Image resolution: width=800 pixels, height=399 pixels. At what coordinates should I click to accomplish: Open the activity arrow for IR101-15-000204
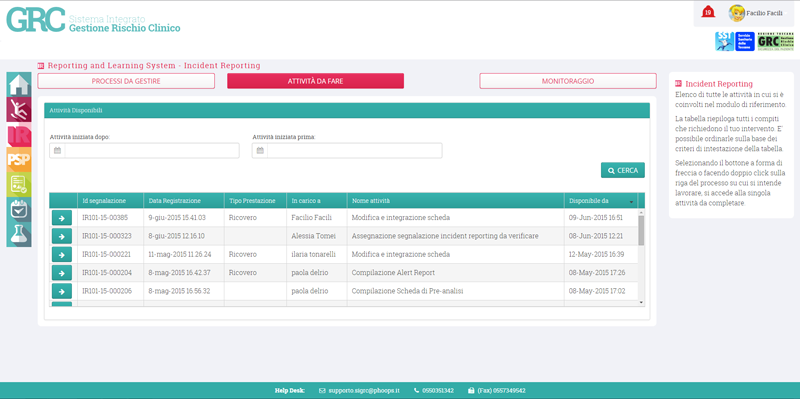tap(62, 273)
